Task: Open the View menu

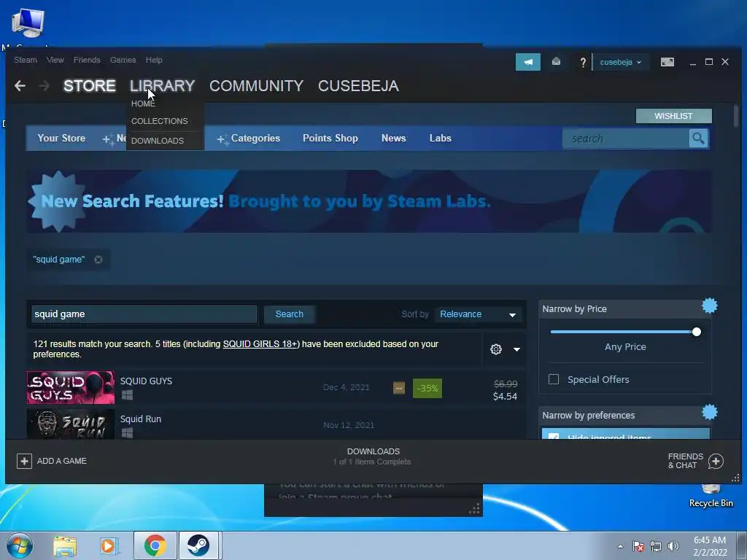Action: coord(55,60)
